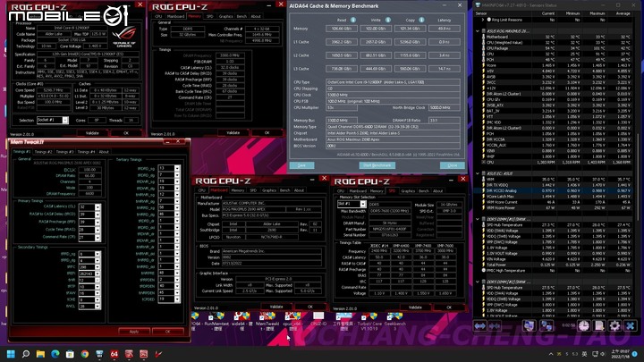This screenshot has width=644, height=362.
Task: Open the About tab in MemTweakIt
Action: [104, 151]
